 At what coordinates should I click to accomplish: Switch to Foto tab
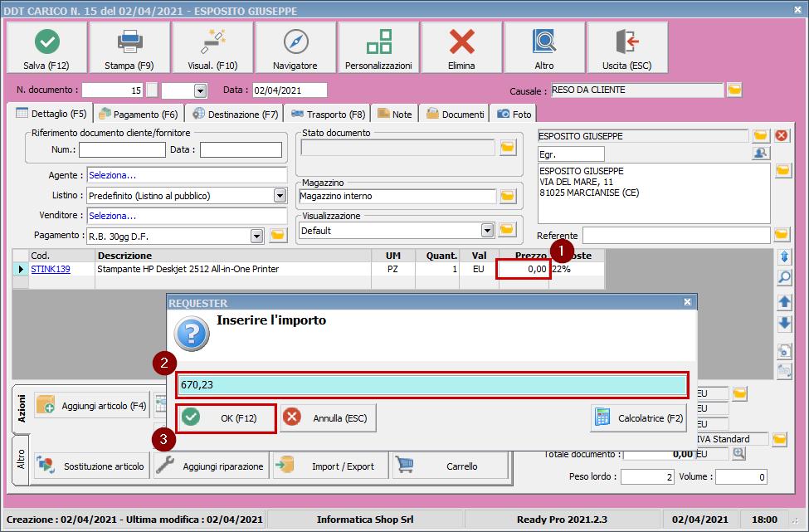514,114
